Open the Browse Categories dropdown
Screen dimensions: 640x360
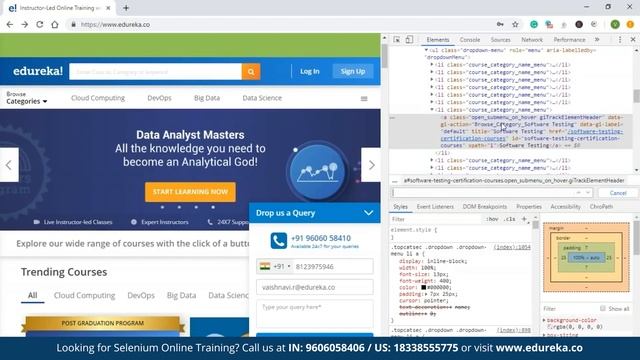pyautogui.click(x=27, y=98)
